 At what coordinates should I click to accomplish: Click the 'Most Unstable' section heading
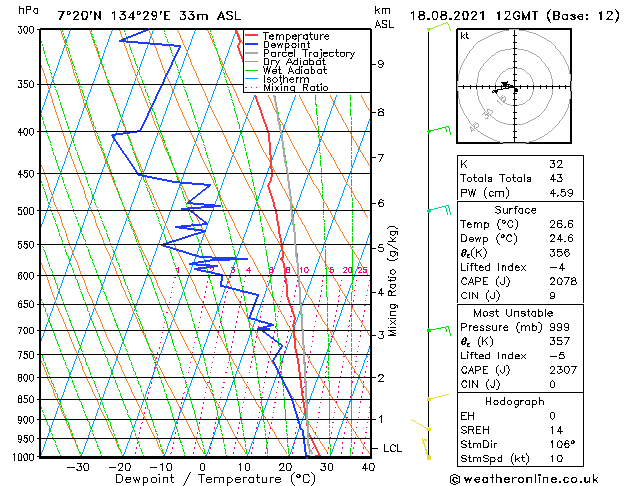pos(513,313)
